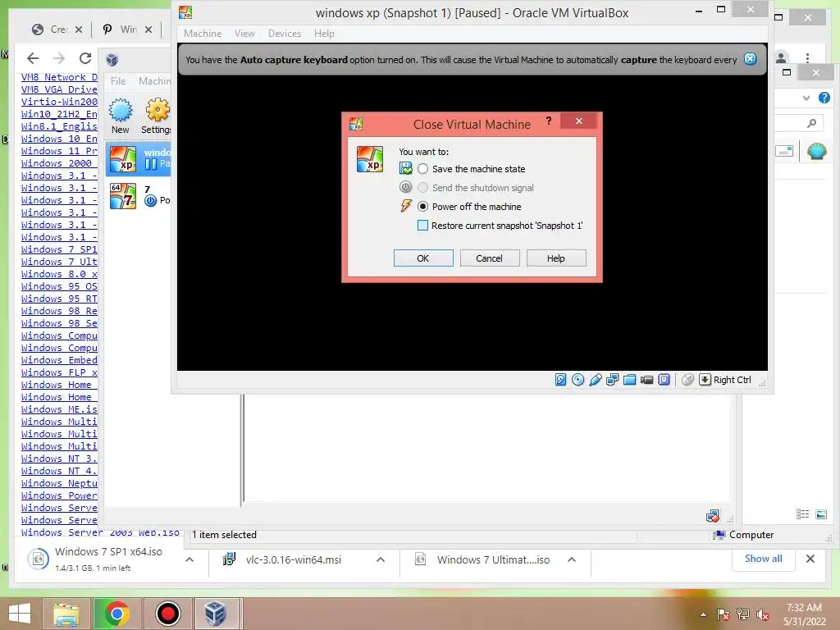The height and width of the screenshot is (630, 840).
Task: Expand options for Windows 7 Ultimat....iso download
Action: tap(572, 559)
